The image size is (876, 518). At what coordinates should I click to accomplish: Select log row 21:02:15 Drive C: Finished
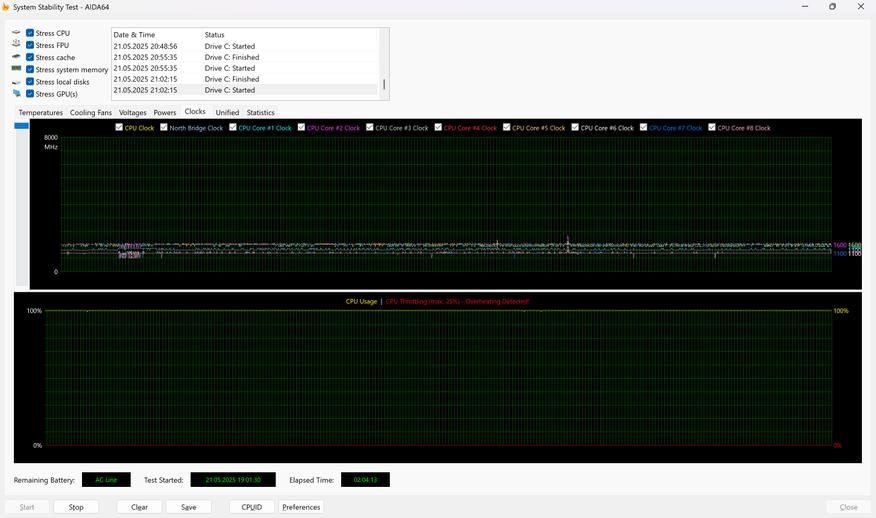pos(245,79)
